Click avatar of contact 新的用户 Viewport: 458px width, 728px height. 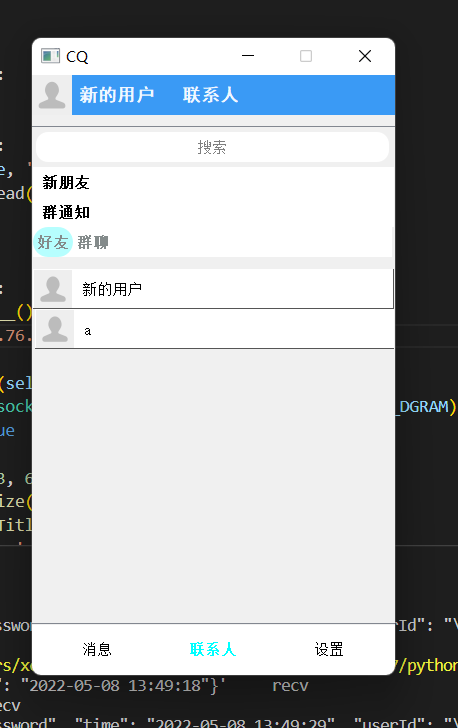tap(53, 289)
